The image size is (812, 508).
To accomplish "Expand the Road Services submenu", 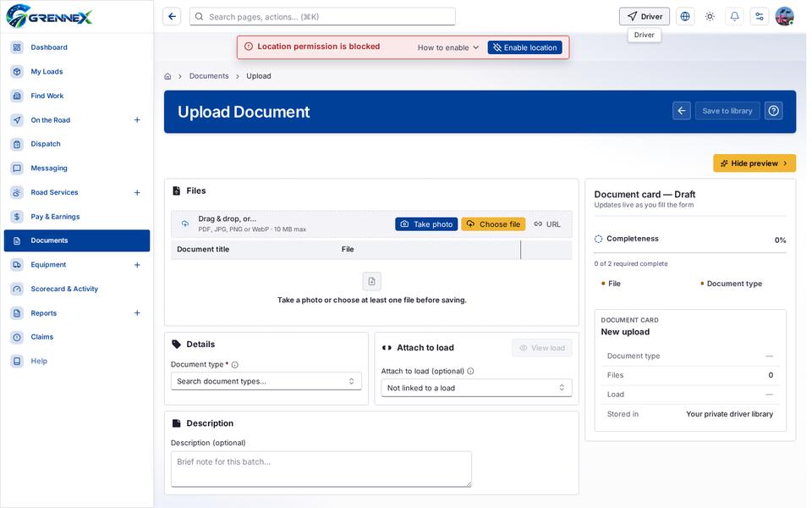I will (137, 192).
